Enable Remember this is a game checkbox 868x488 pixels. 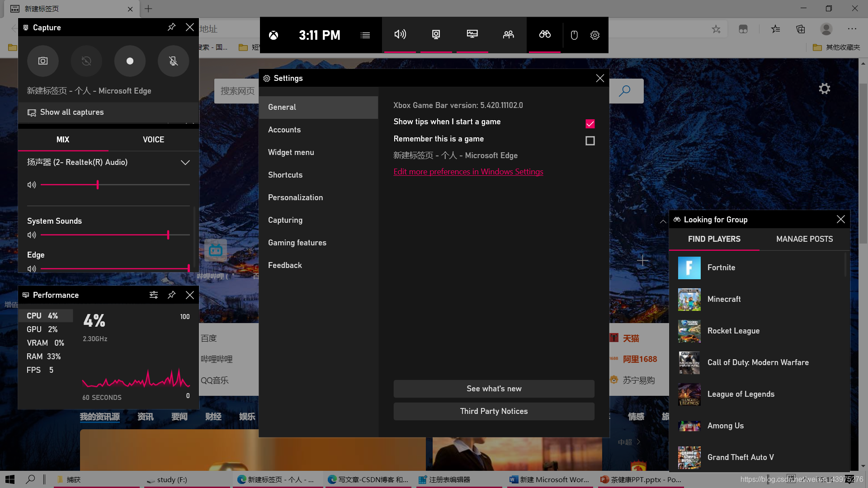[590, 141]
